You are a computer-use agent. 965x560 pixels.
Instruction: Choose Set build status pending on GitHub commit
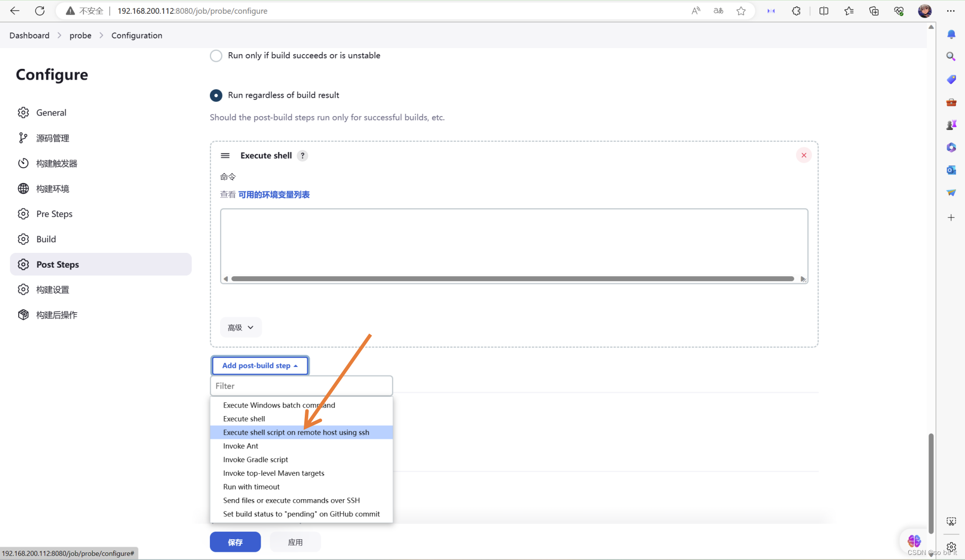(x=301, y=514)
